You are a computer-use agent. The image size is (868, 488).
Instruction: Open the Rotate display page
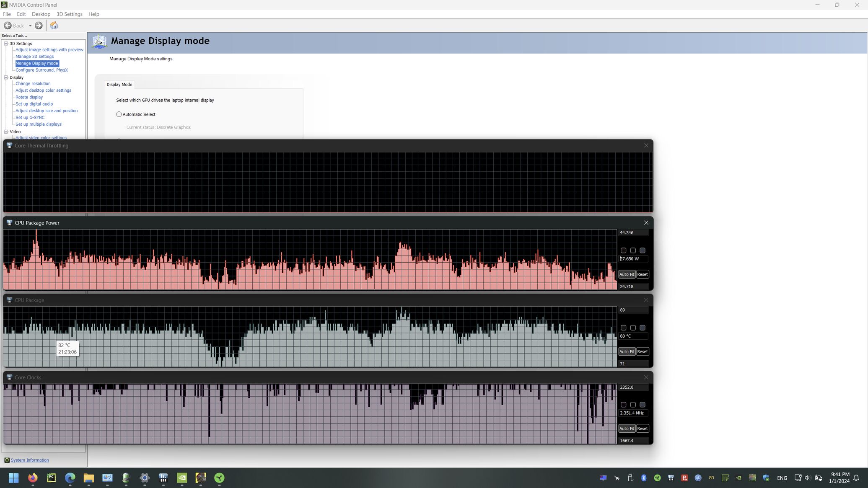point(29,97)
